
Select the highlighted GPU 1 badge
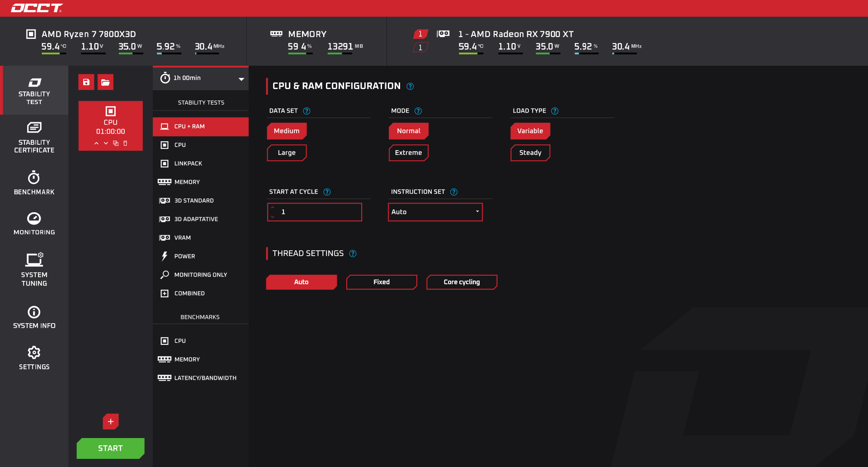point(420,34)
